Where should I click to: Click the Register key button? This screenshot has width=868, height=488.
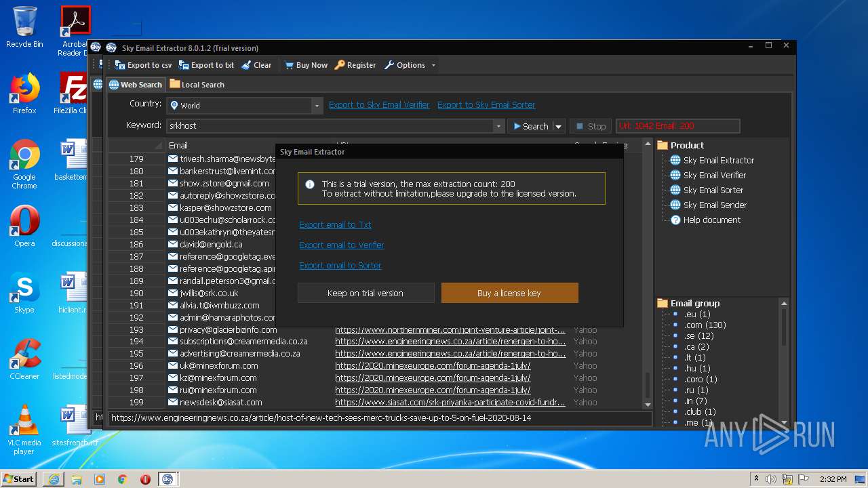[355, 65]
